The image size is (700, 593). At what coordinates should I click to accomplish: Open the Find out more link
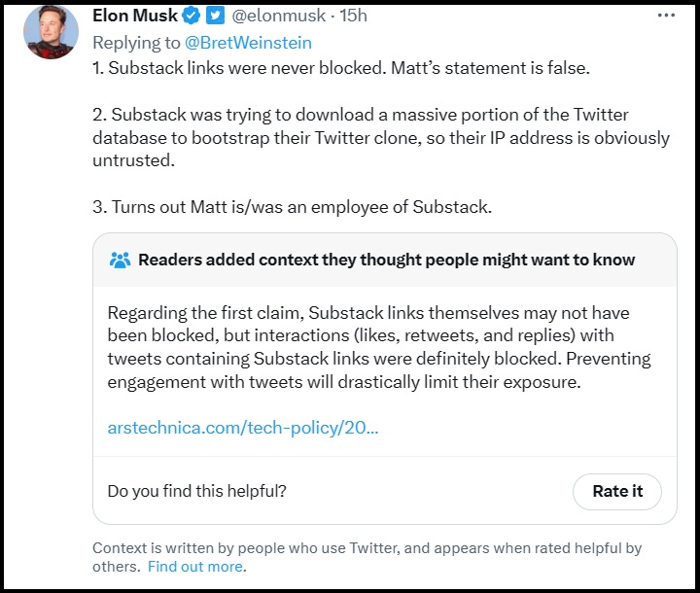pyautogui.click(x=195, y=566)
